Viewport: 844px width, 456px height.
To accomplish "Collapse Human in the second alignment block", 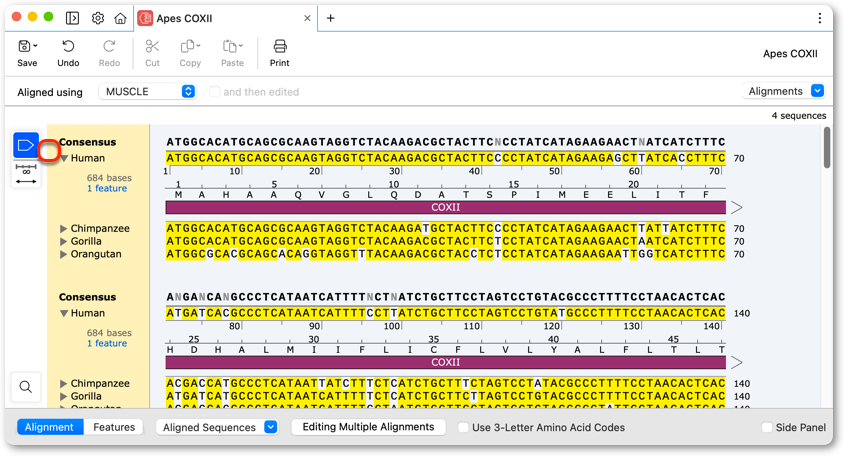I will tap(64, 313).
